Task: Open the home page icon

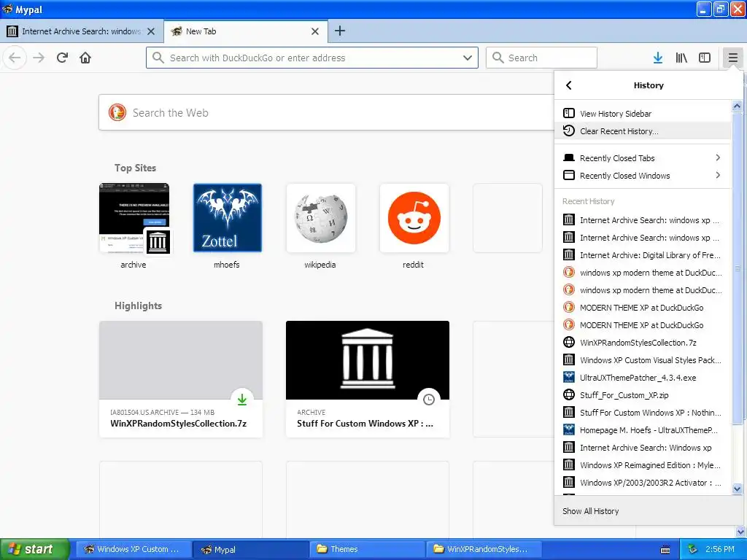Action: point(85,58)
